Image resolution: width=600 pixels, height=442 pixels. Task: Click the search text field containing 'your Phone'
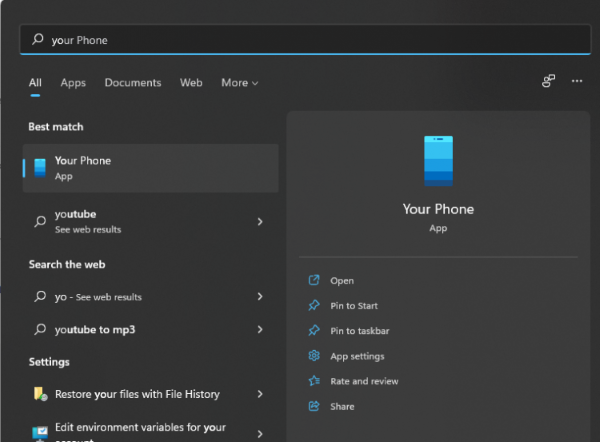300,40
